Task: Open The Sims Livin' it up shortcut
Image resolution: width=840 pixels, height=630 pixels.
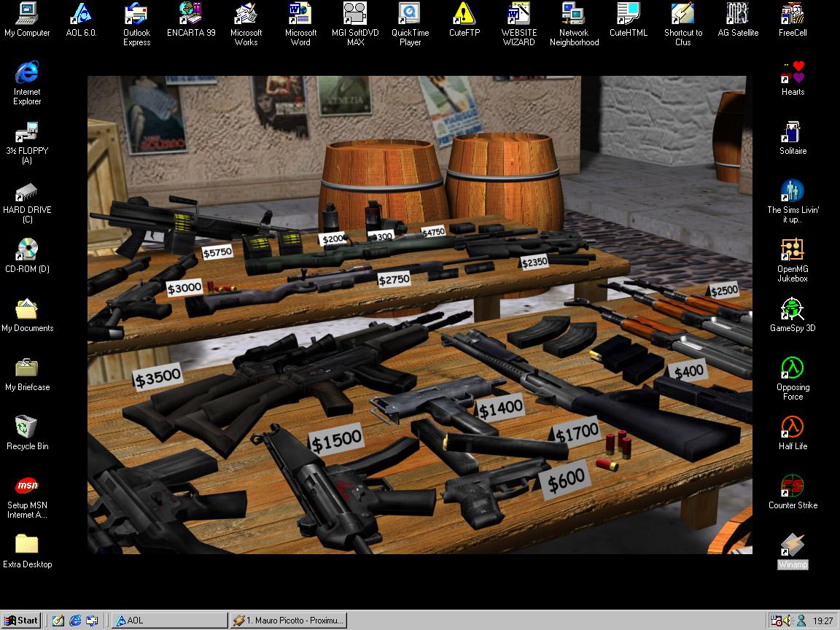Action: [793, 191]
